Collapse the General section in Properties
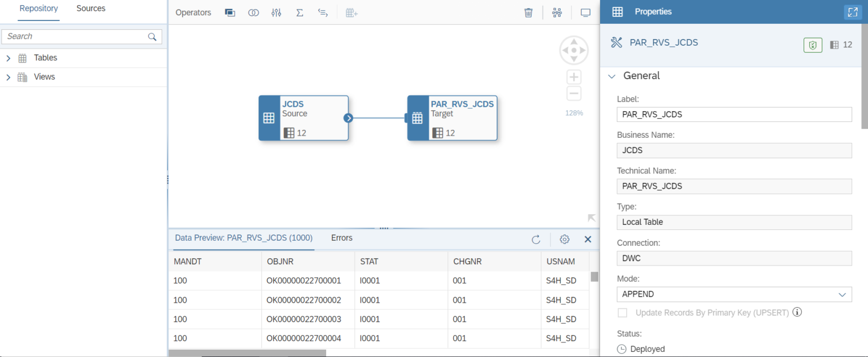The width and height of the screenshot is (868, 357). pos(611,76)
